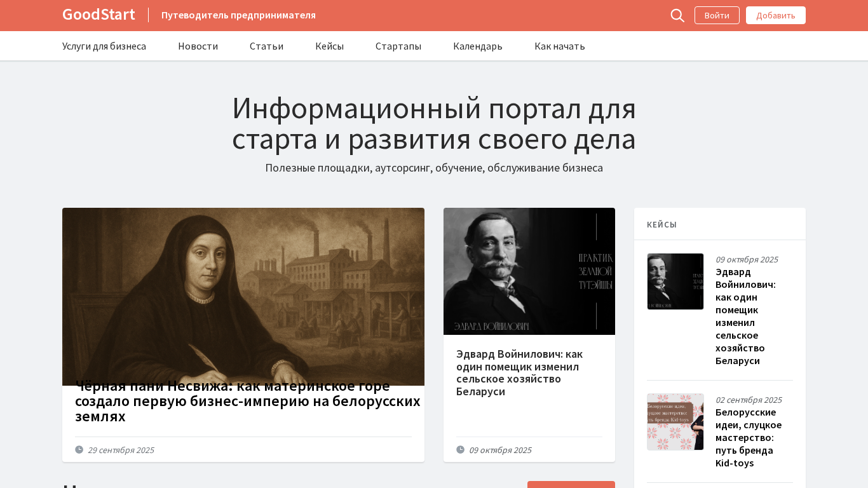Open the Эдвард Войнилович article title in the center card
The image size is (868, 488).
click(x=519, y=372)
